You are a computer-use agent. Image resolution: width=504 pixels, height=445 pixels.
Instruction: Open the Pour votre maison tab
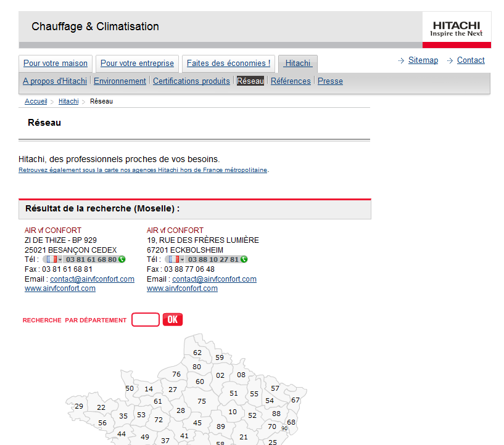[x=56, y=63]
